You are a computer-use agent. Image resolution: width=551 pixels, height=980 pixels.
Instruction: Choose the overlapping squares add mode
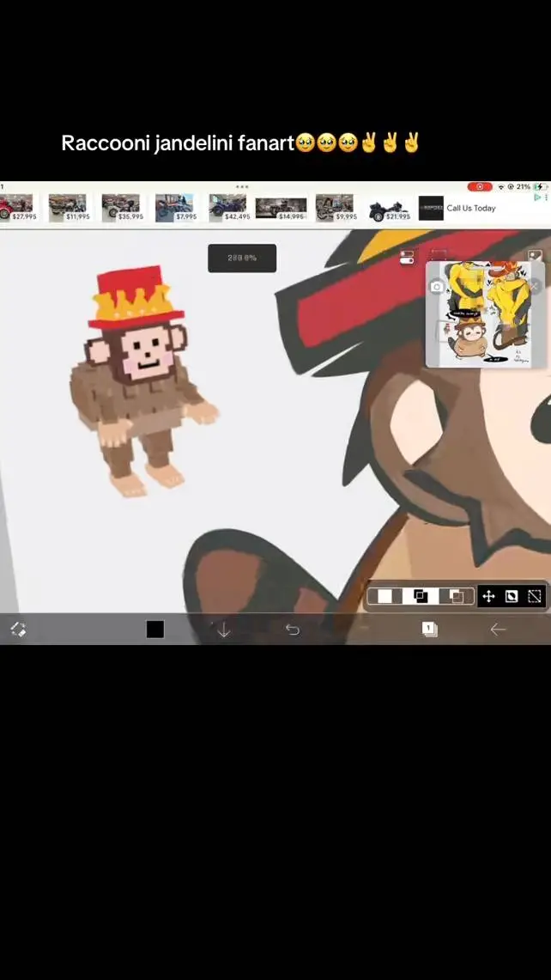(x=421, y=596)
